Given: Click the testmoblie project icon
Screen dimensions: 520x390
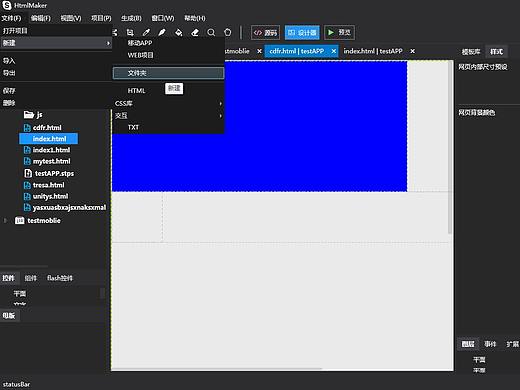Looking at the screenshot, I should (x=20, y=221).
